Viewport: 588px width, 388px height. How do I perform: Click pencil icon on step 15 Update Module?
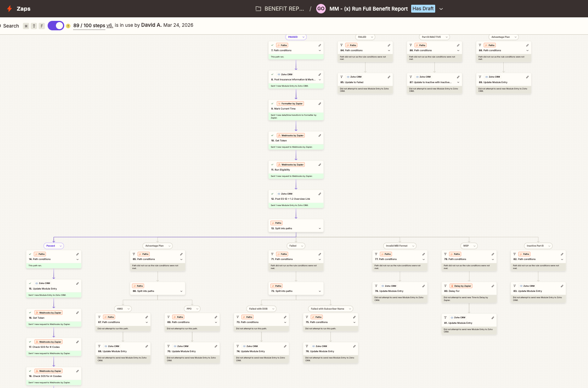77,283
